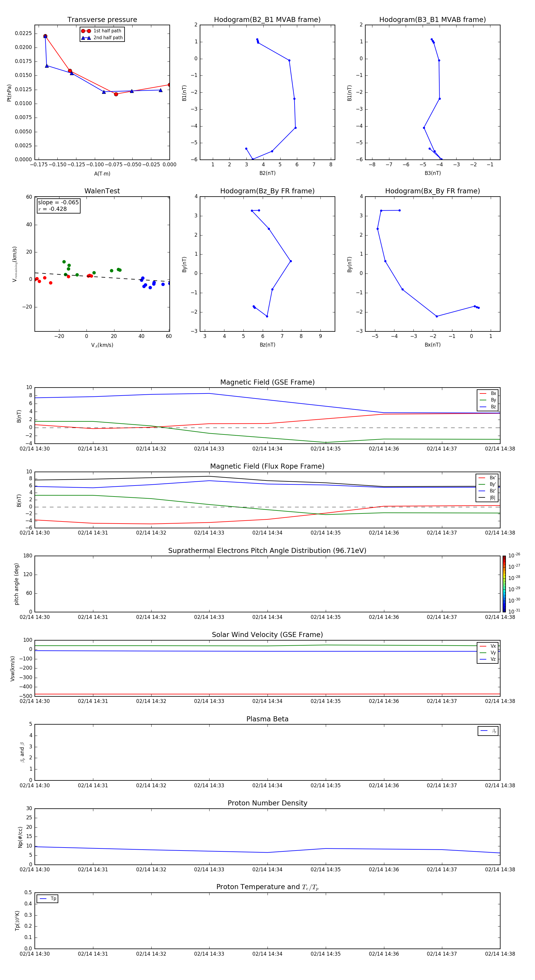Viewport: 535px width, 980px height.
Task: Click '02/14 14:34' tick under Plasma Beta plot
Action: (x=267, y=785)
